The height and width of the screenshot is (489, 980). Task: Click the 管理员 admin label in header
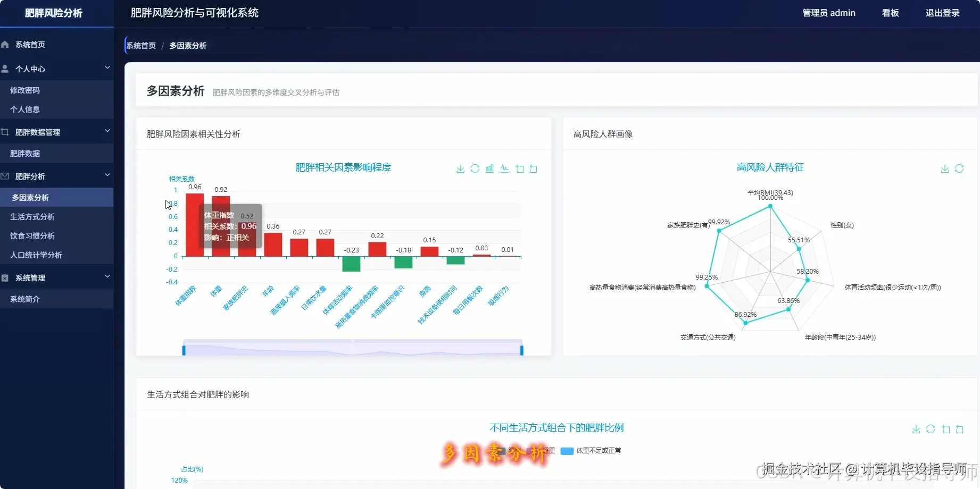tap(828, 13)
